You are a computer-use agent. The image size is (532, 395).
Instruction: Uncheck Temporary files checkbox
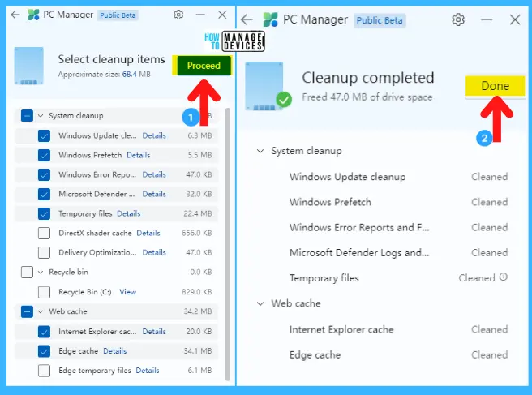pyautogui.click(x=44, y=214)
